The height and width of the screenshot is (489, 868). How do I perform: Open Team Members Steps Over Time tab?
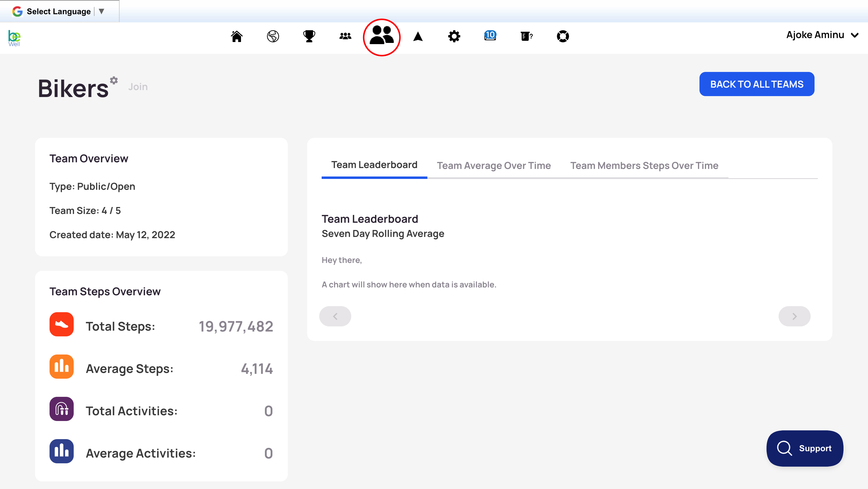tap(644, 165)
